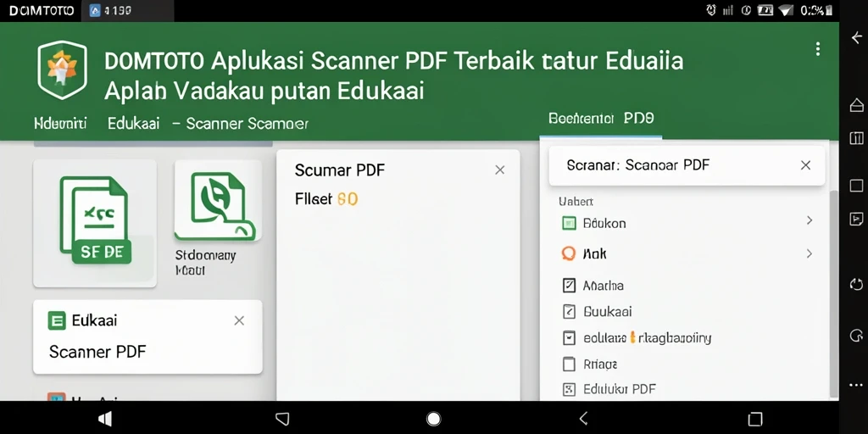Tap the shield-shaped icon in bottom bar

point(282,419)
